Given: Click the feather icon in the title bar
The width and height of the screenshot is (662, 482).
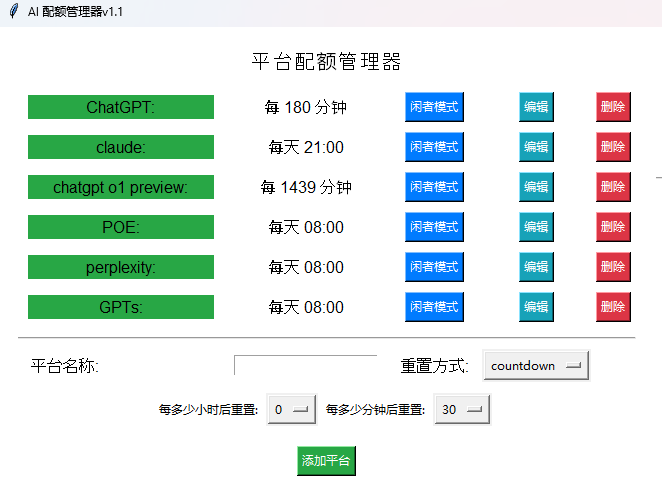Looking at the screenshot, I should pos(14,11).
